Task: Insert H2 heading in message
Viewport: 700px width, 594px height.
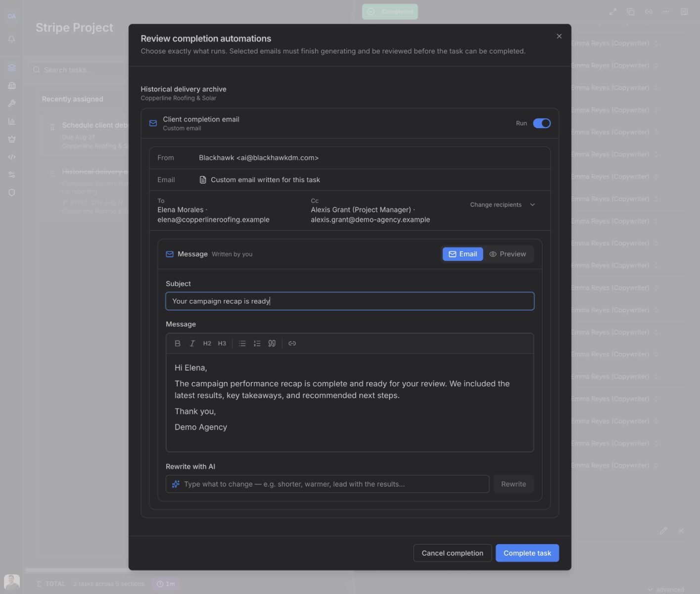Action: (x=207, y=344)
